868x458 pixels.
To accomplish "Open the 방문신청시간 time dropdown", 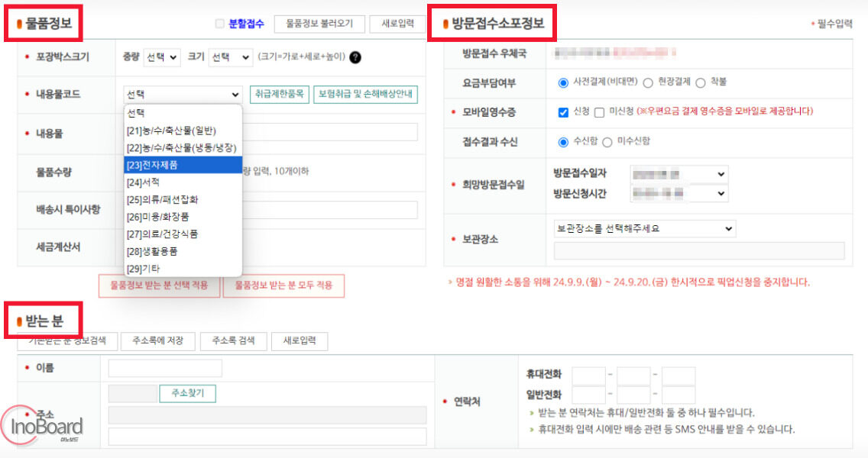I will 679,193.
